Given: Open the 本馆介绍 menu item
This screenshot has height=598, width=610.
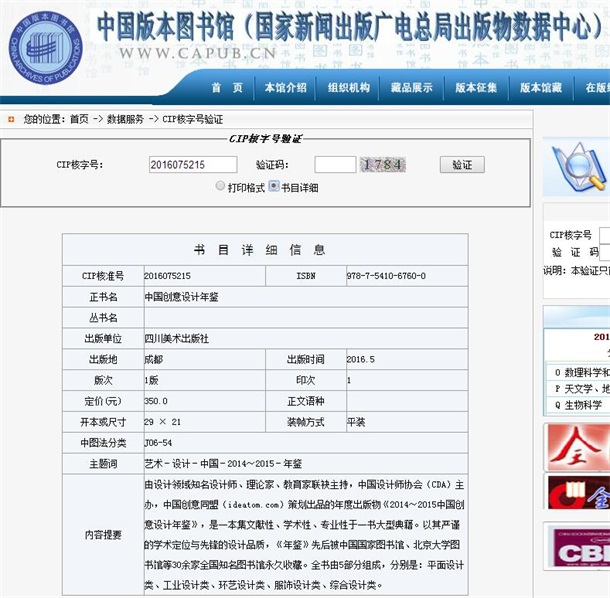Looking at the screenshot, I should [x=286, y=88].
